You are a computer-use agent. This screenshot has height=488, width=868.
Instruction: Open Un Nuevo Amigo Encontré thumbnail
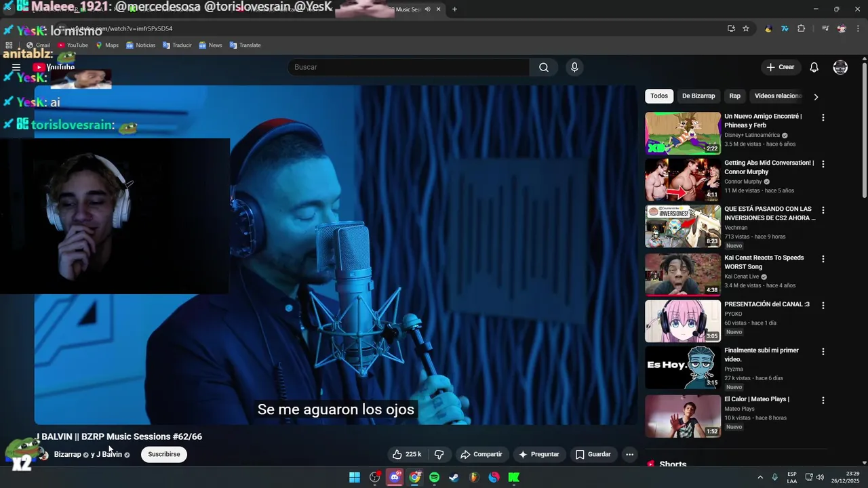coord(683,133)
